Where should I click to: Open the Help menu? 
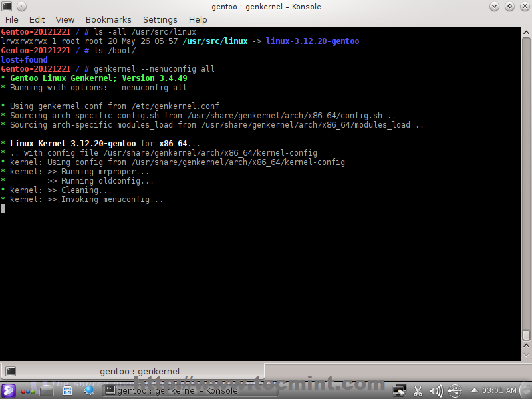(198, 20)
